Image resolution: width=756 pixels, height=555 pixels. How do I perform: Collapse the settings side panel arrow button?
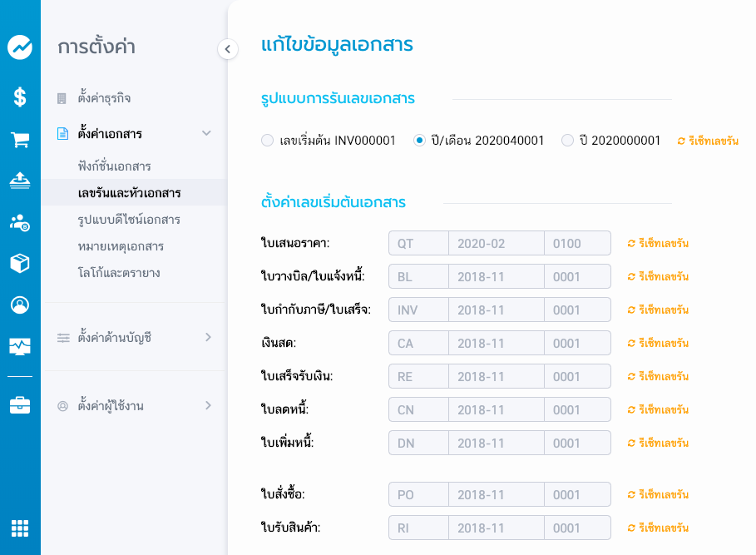[x=228, y=49]
